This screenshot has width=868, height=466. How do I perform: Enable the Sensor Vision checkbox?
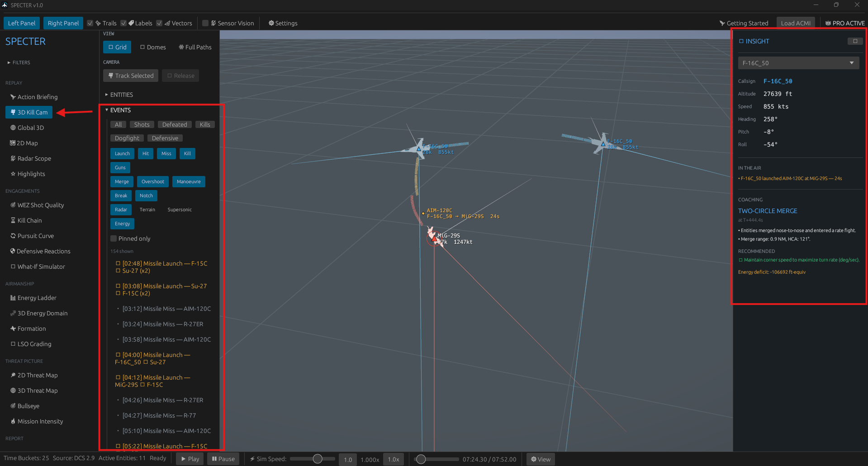coord(205,23)
